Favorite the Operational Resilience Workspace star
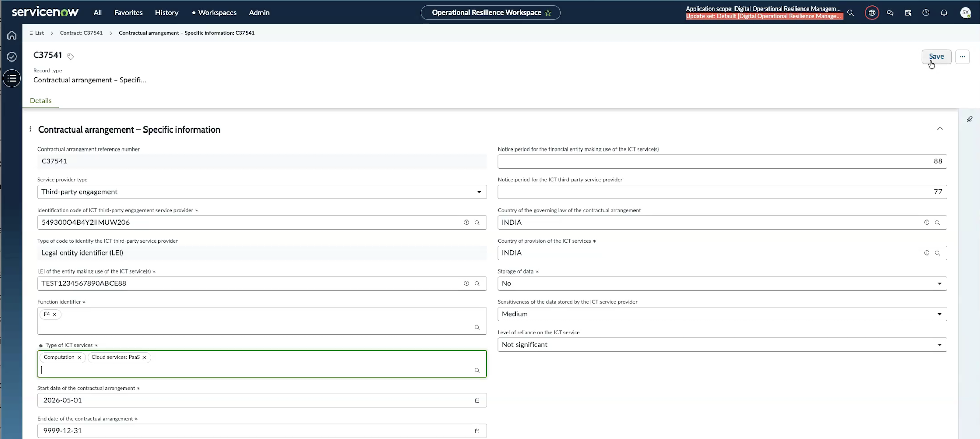Screen dimensions: 980x439 pos(548,13)
